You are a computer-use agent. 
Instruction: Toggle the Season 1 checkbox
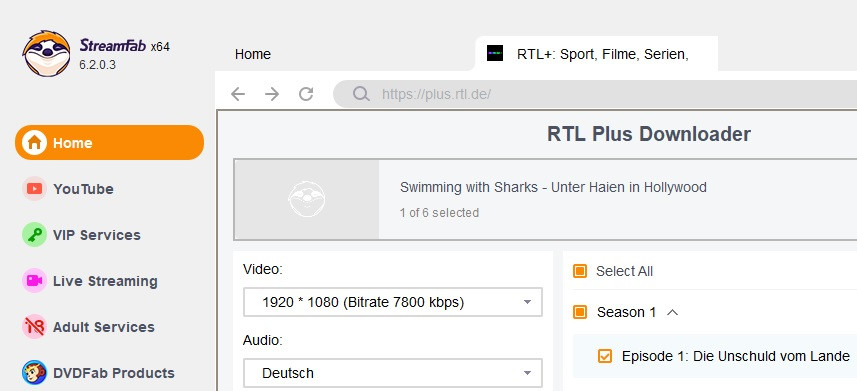(x=580, y=312)
